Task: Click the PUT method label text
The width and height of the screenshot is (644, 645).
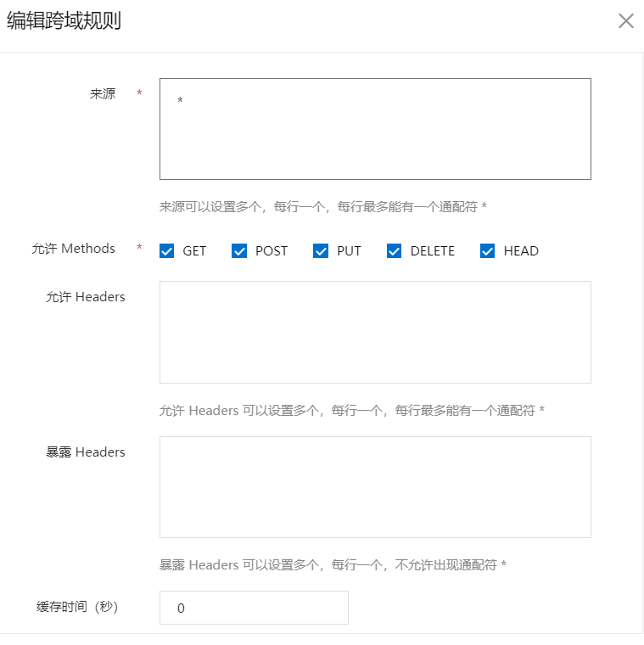Action: 349,251
